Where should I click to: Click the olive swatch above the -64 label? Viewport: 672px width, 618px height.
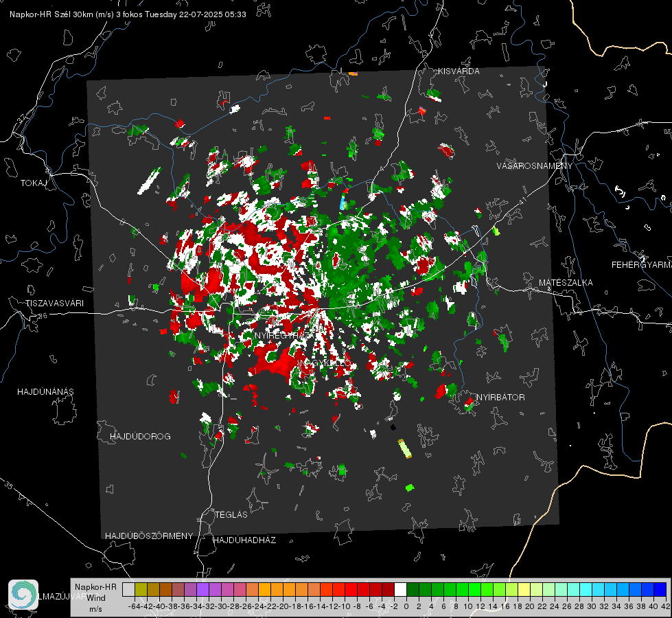coord(141,589)
